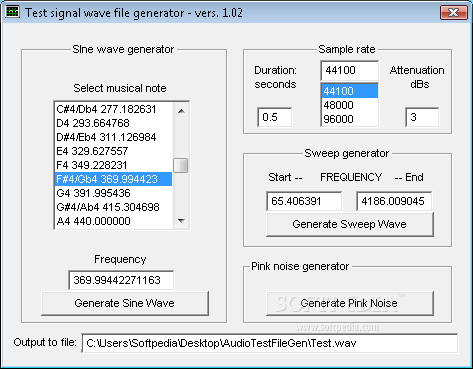The image size is (473, 369).
Task: Choose 96000 in sample rate list
Action: [350, 119]
